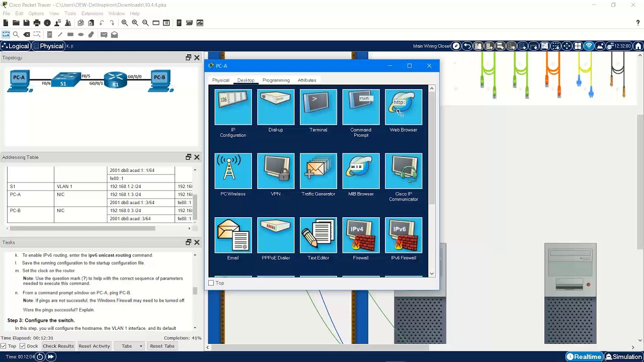This screenshot has height=362, width=644.
Task: Select the Inspect magnifier tool
Action: [x=16, y=34]
